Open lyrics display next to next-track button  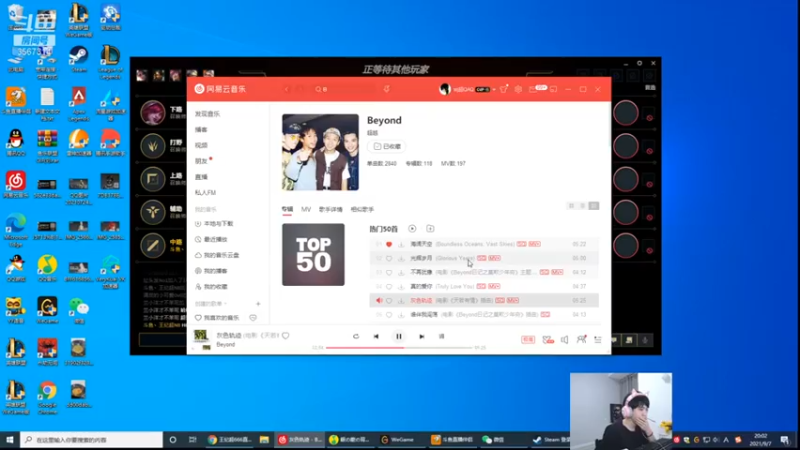pos(442,337)
